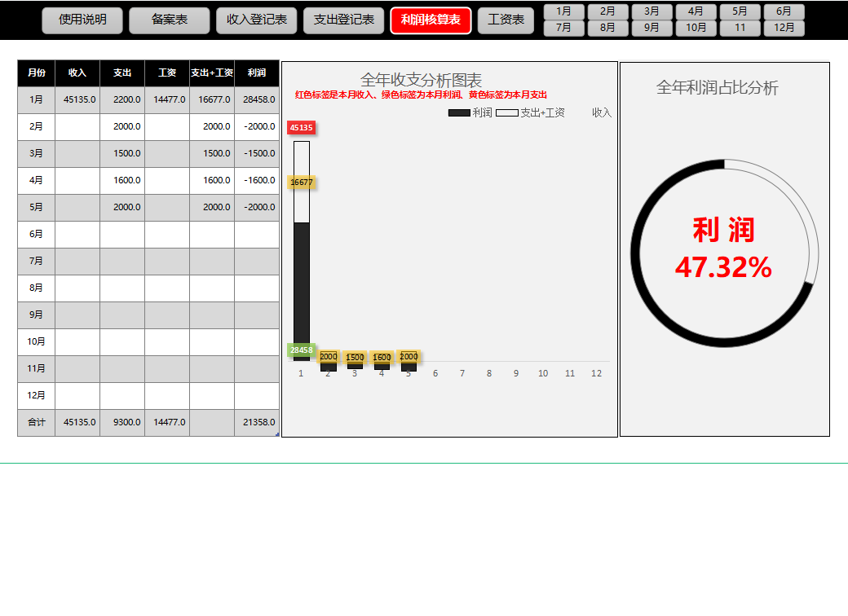Click the 全年收支分析图表 chart title
The width and height of the screenshot is (848, 616).
421,80
